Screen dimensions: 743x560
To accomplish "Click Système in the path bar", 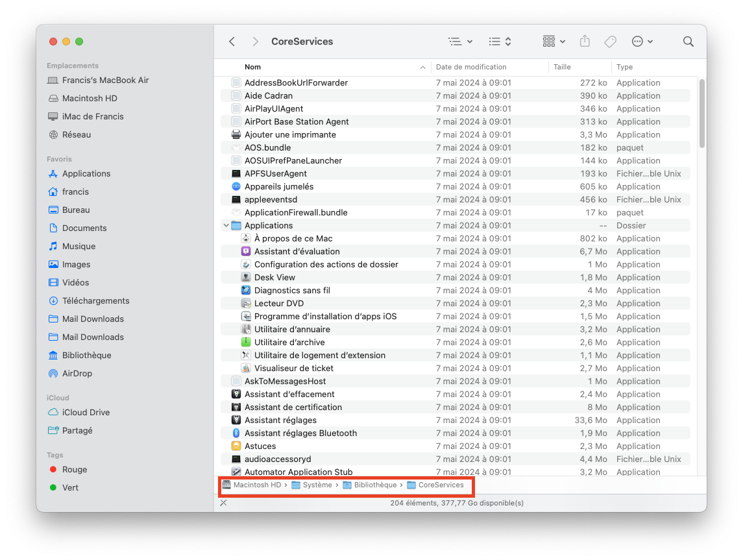I will [311, 485].
